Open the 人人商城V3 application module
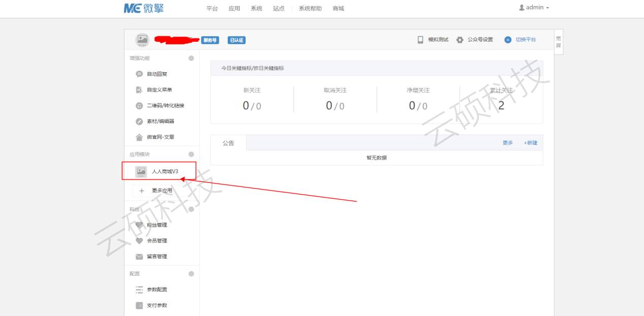 click(x=165, y=172)
